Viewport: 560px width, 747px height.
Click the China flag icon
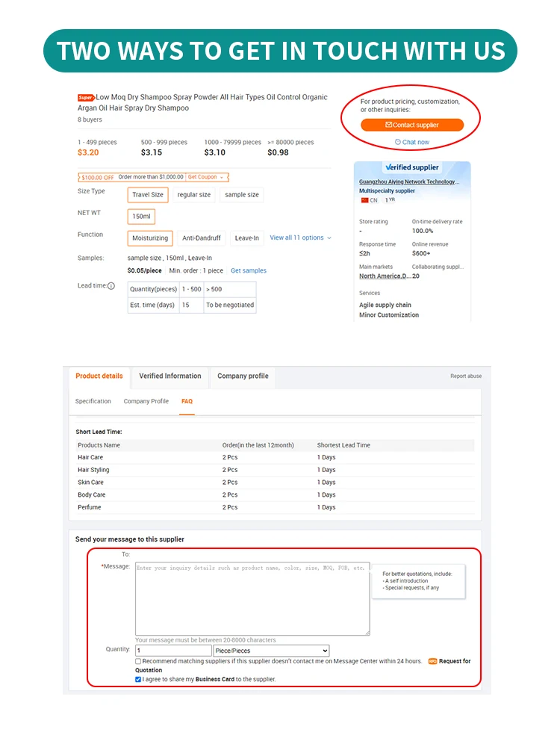pyautogui.click(x=365, y=200)
